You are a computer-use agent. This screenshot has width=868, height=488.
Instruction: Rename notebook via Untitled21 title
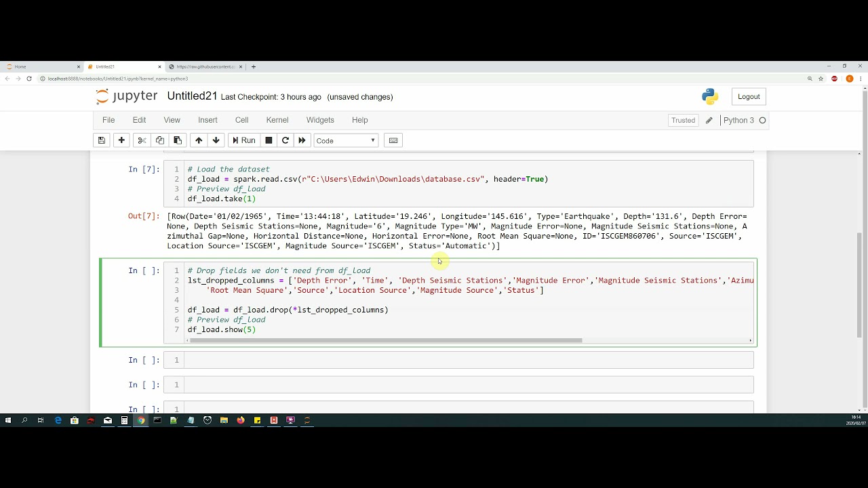(192, 96)
